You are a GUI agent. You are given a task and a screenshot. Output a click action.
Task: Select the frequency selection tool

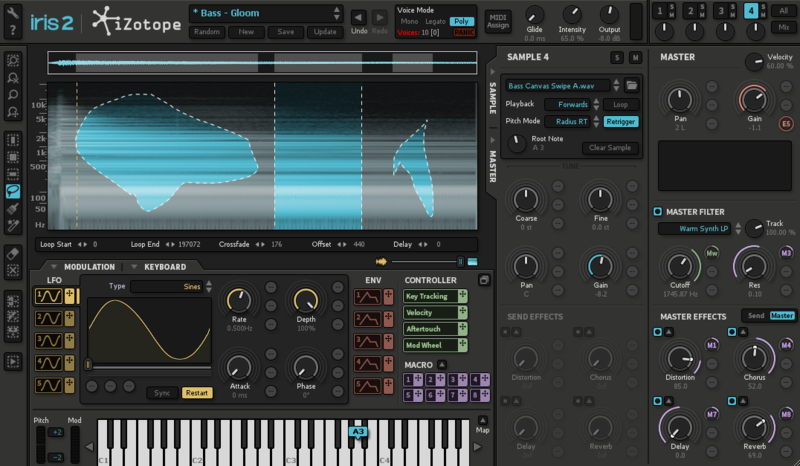(x=13, y=174)
